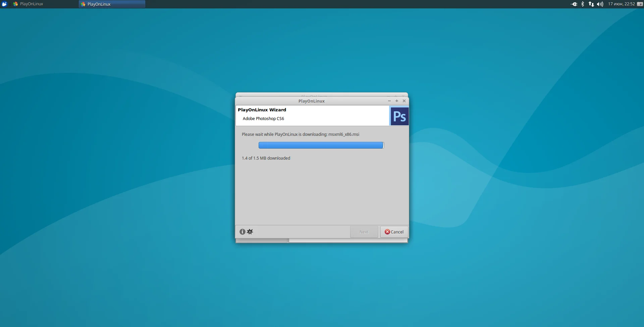Click the wizard's PlayOnLinux title bar
This screenshot has height=327, width=644.
(312, 101)
